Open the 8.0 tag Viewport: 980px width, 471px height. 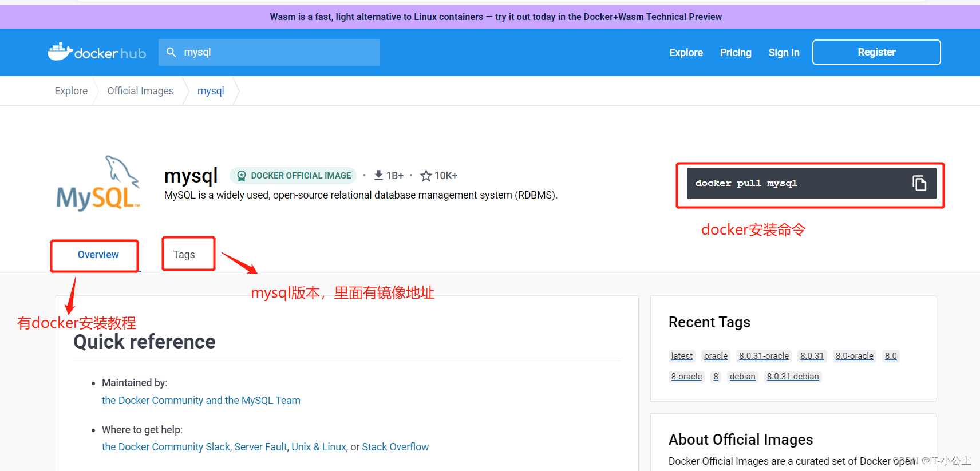[891, 356]
